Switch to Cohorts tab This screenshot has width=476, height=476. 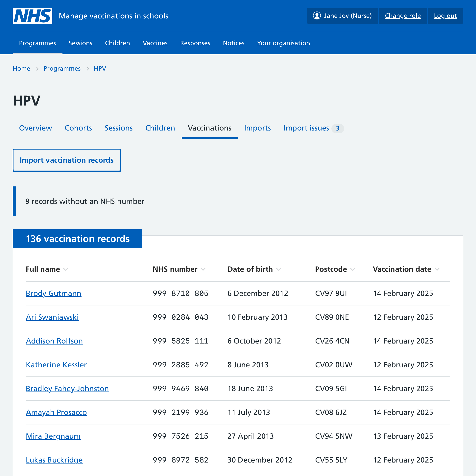78,128
